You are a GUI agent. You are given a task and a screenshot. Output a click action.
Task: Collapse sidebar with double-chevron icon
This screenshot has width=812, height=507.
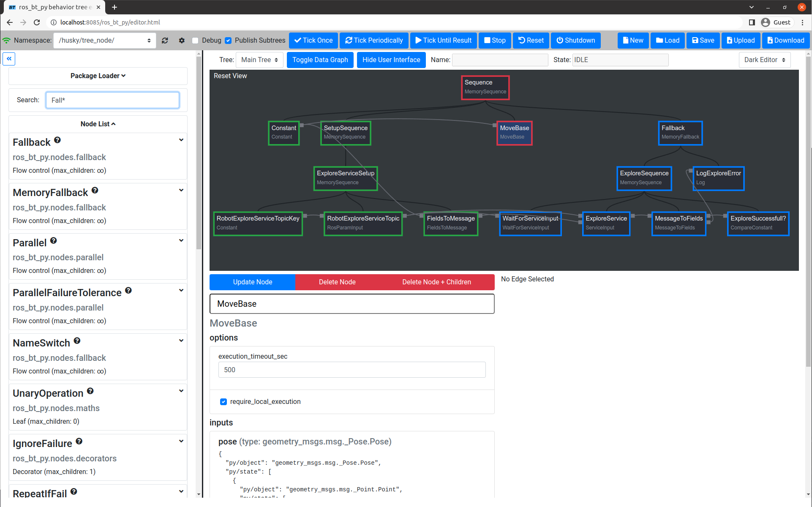[9, 59]
